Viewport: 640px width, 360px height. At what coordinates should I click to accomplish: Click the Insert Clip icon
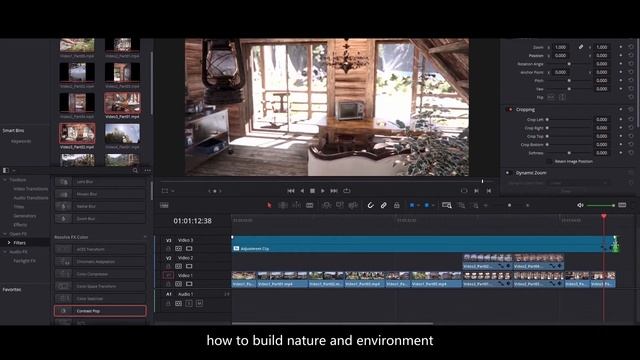pos(326,205)
